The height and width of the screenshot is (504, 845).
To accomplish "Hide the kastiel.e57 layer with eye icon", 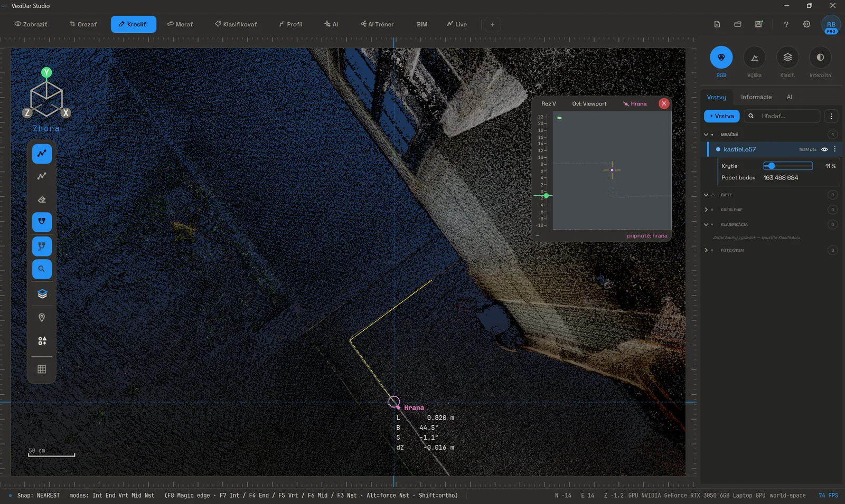I will click(x=824, y=149).
